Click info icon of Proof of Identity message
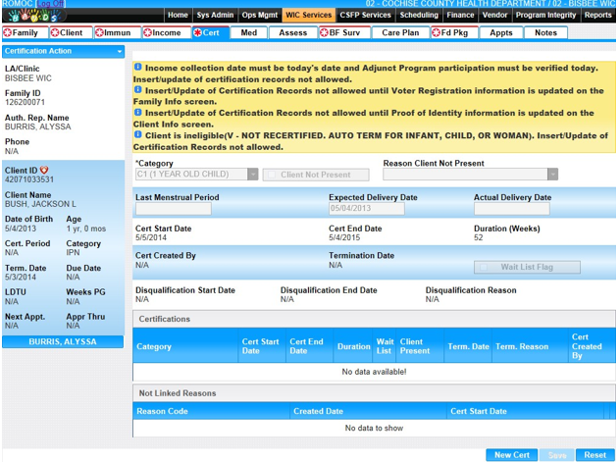Image resolution: width=616 pixels, height=462 pixels. pyautogui.click(x=138, y=112)
